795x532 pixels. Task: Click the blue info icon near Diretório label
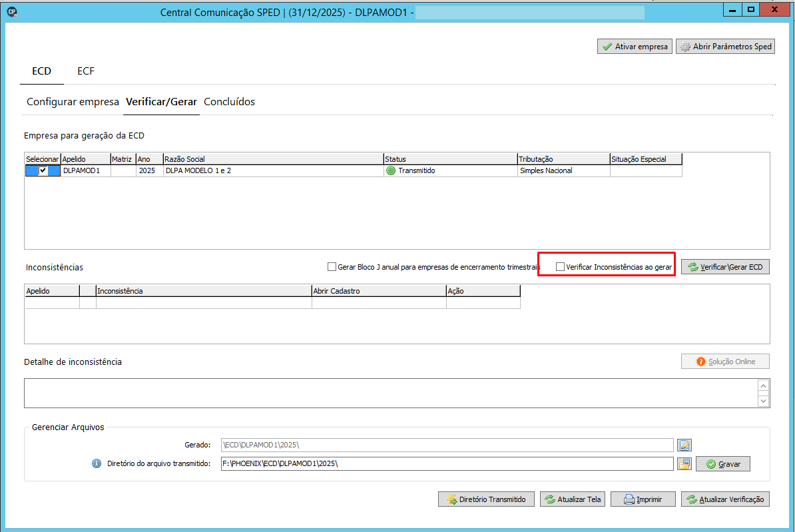tap(97, 463)
